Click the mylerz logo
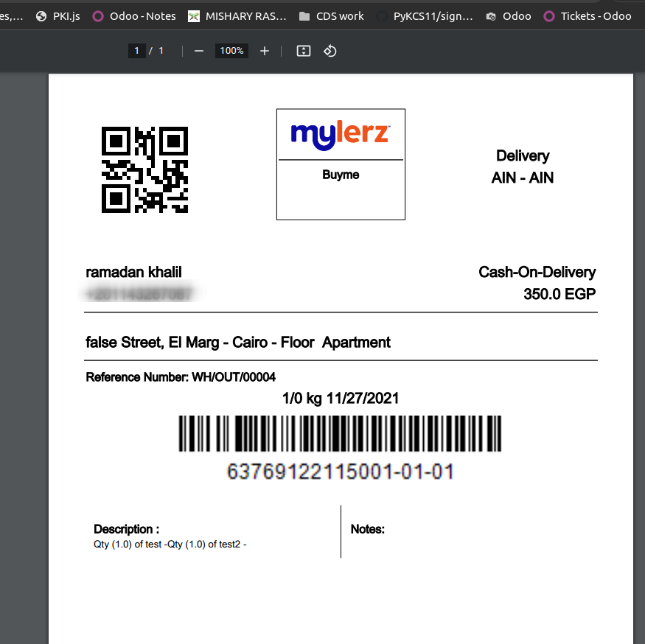This screenshot has width=645, height=644. point(340,136)
